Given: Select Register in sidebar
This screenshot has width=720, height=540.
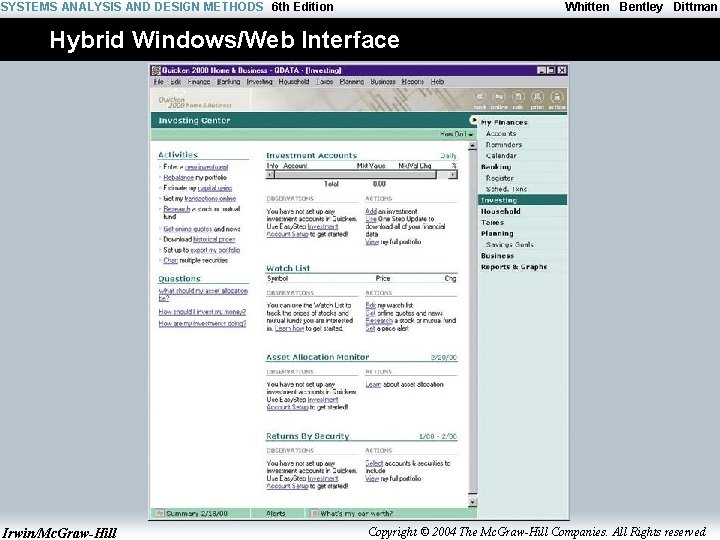Looking at the screenshot, I should tap(500, 178).
